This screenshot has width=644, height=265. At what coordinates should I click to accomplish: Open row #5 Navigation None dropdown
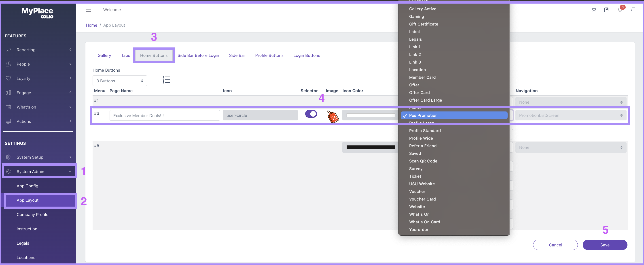(x=571, y=147)
